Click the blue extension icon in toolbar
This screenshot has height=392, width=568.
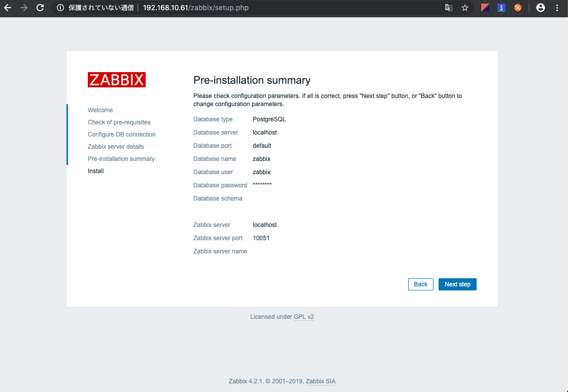502,8
